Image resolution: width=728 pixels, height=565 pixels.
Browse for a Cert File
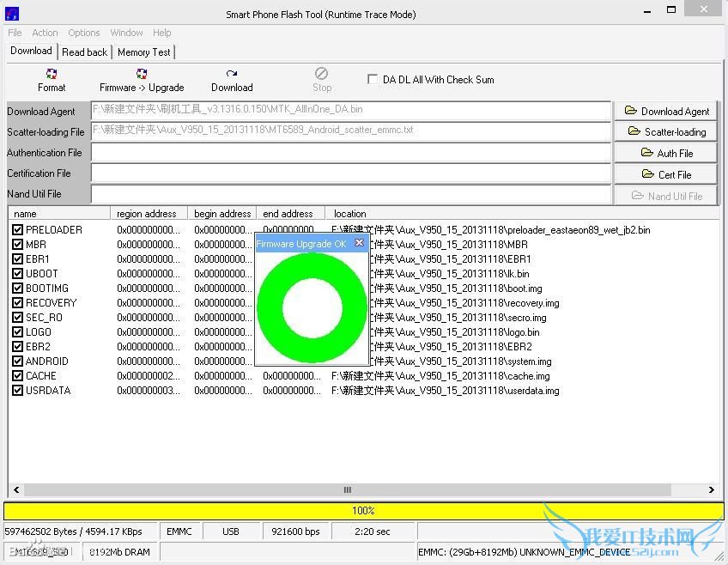666,175
